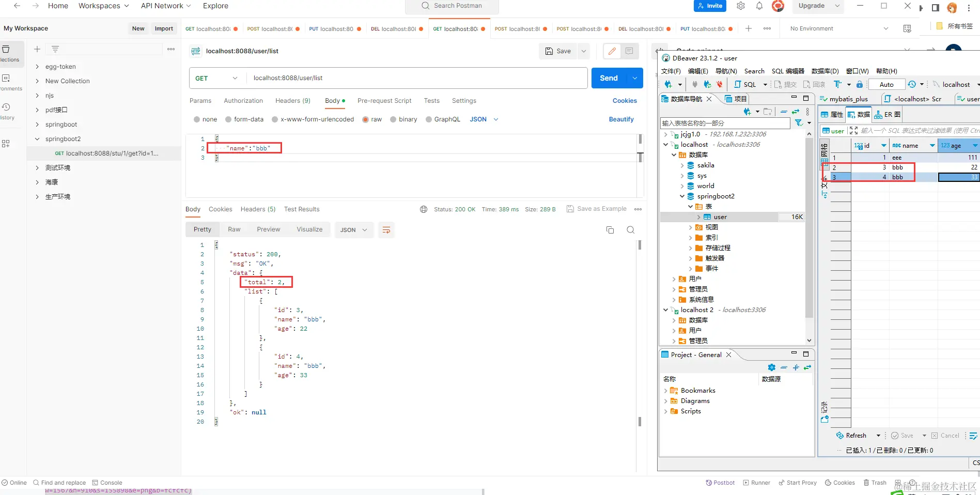Viewport: 980px width, 495px height.
Task: Collapse the springboot2 collection
Action: point(37,139)
